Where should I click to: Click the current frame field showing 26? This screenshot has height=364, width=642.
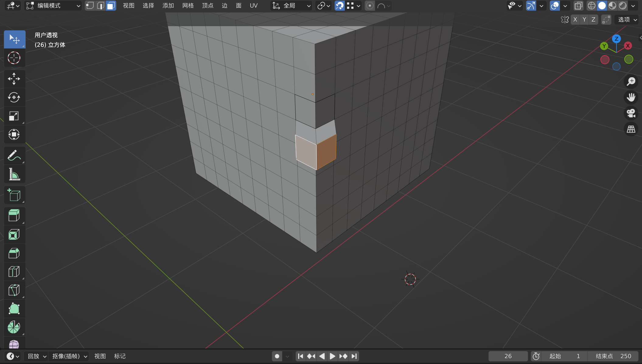point(508,356)
